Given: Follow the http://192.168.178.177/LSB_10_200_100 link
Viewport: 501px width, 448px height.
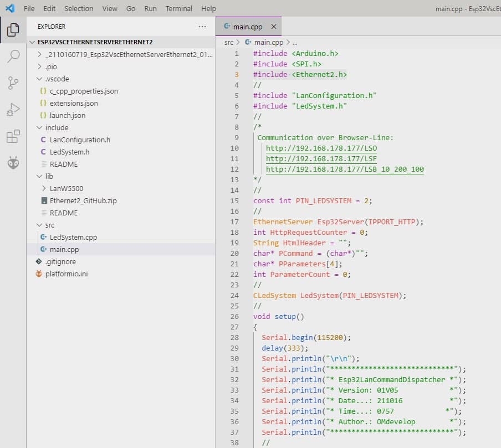Looking at the screenshot, I should point(345,169).
